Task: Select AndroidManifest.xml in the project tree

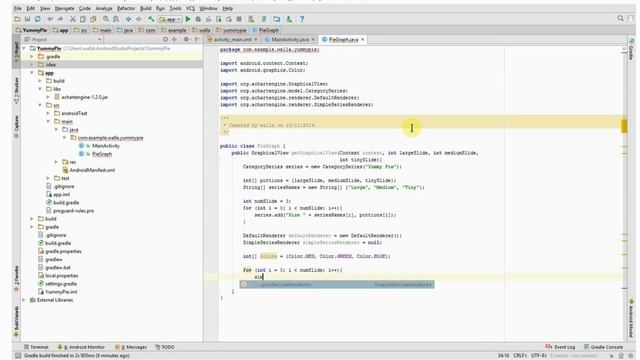Action: tap(92, 170)
